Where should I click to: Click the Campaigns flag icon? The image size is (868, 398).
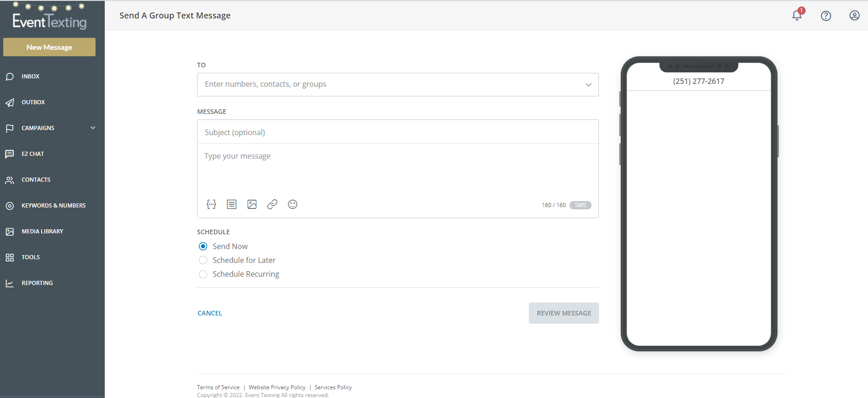click(x=10, y=128)
